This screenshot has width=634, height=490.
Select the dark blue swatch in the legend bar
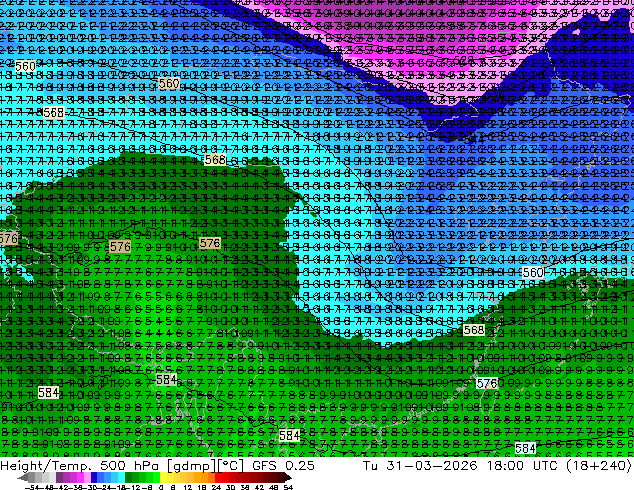click(x=94, y=477)
